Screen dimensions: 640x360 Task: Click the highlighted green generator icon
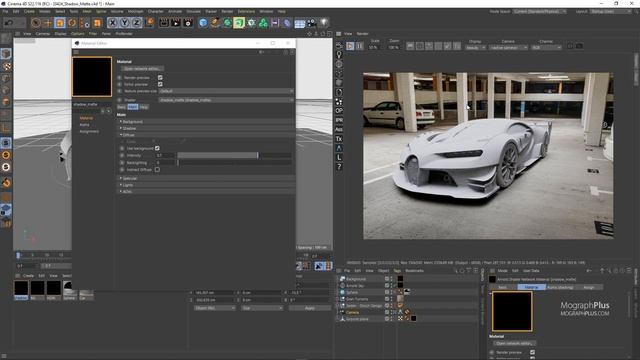click(x=239, y=23)
